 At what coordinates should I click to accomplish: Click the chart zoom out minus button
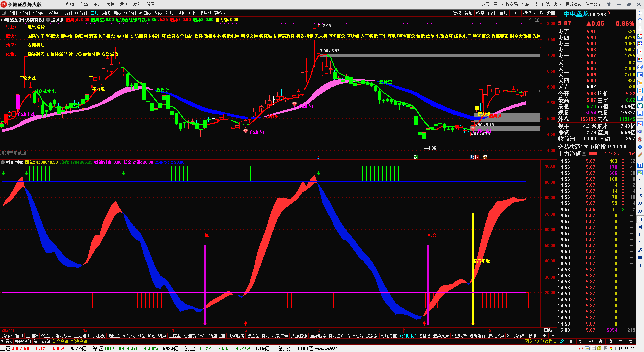tap(553, 336)
